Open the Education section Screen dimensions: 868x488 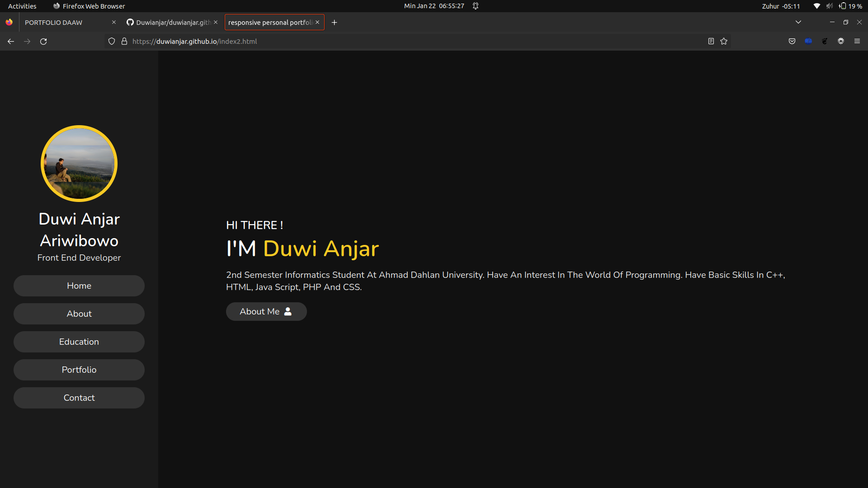click(x=79, y=342)
